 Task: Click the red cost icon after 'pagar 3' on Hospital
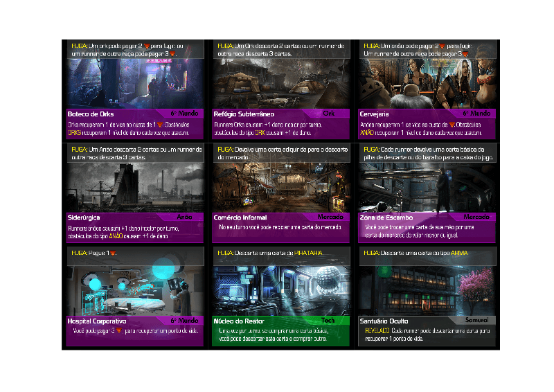tap(119, 331)
